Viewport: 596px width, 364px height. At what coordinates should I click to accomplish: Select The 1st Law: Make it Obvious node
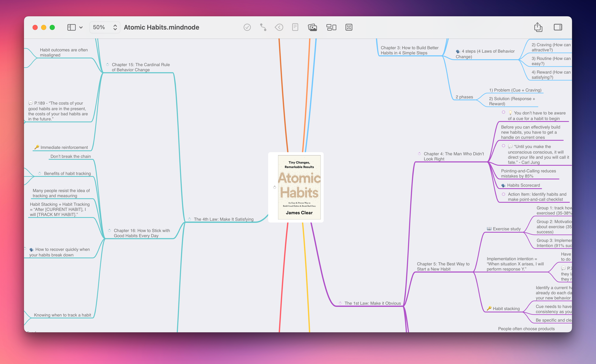372,303
